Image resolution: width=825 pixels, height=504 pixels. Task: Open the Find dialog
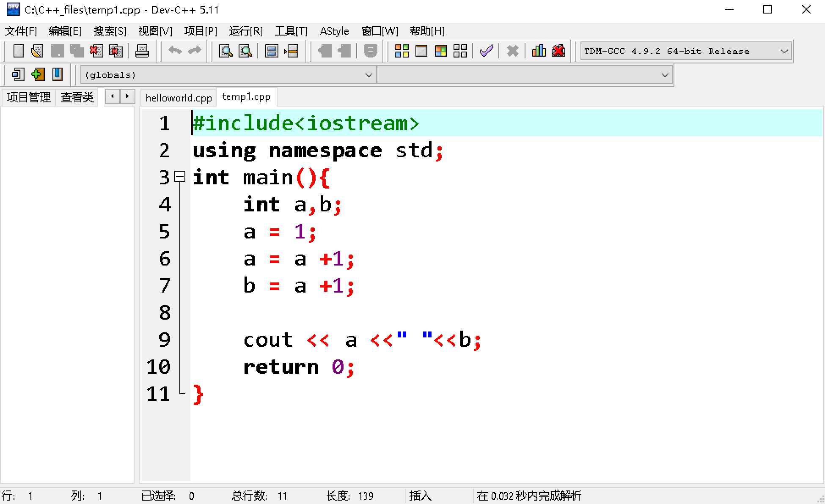coord(225,51)
